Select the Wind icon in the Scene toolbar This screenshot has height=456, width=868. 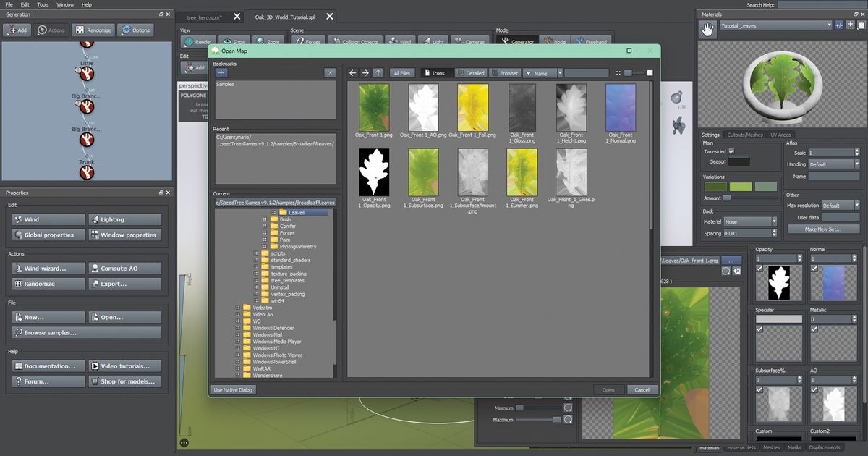399,41
